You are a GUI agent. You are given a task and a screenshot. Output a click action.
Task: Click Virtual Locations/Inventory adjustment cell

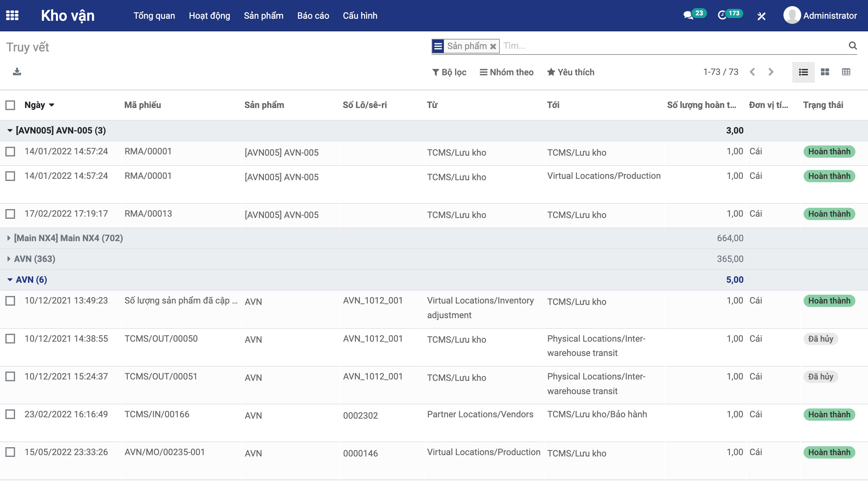480,308
